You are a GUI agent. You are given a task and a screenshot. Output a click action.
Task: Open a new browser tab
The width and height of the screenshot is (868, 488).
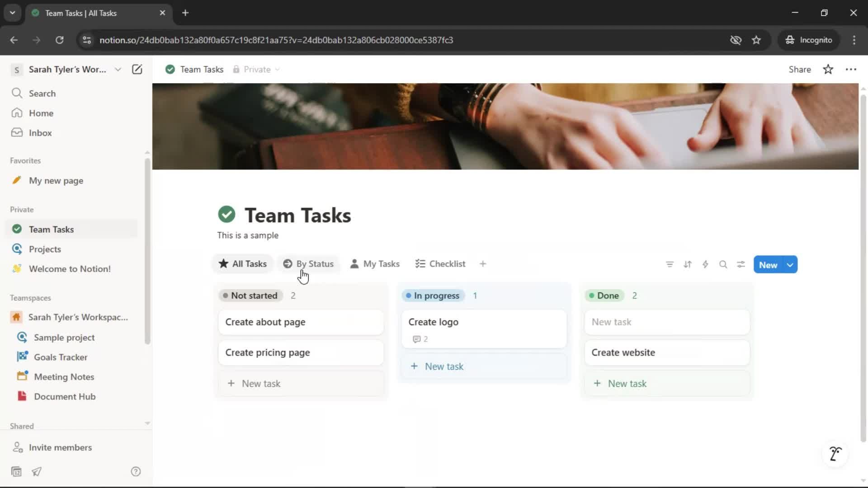coord(185,13)
